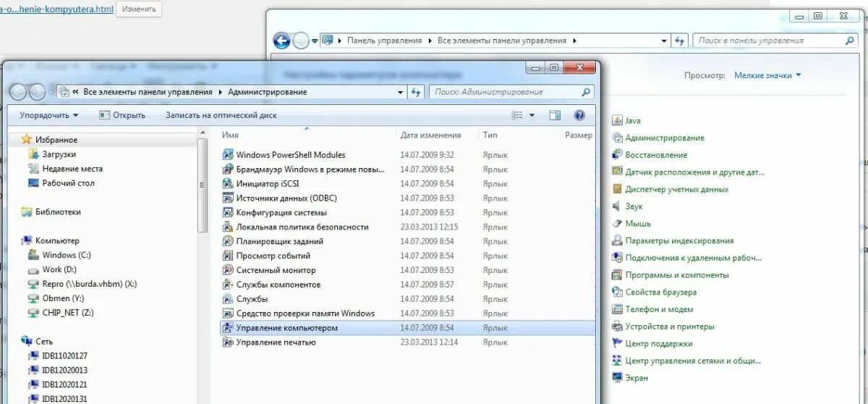This screenshot has width=868, height=404.
Task: Click the Изменить button at top left
Action: 139,9
